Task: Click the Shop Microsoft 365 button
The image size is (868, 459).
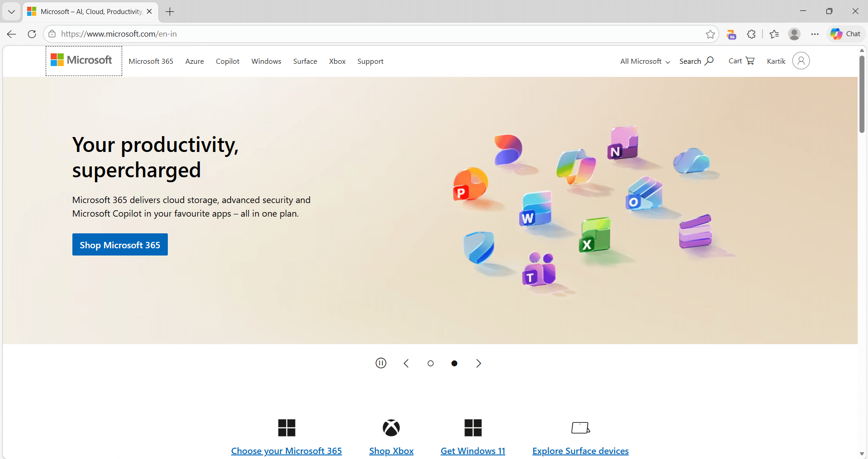Action: (x=120, y=245)
